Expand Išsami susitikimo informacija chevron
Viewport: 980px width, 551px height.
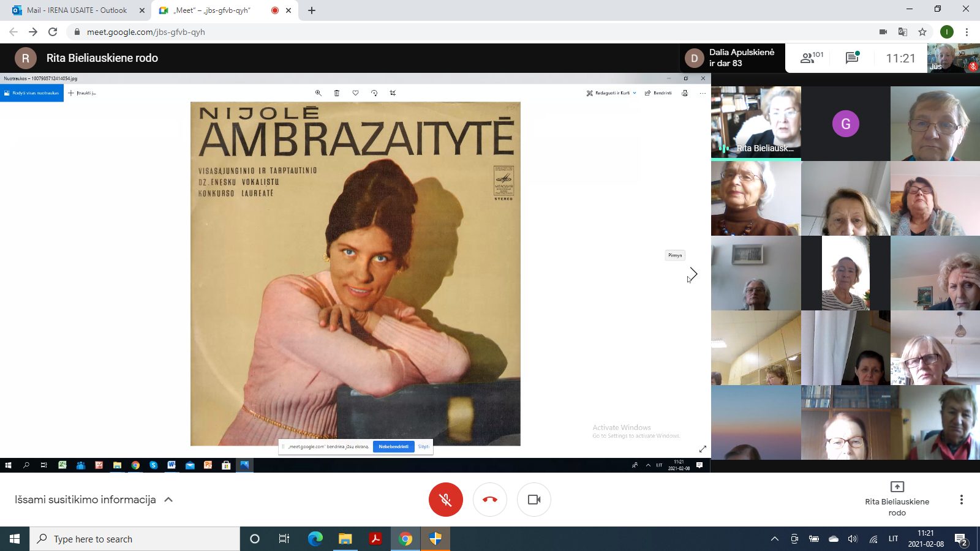click(x=168, y=500)
